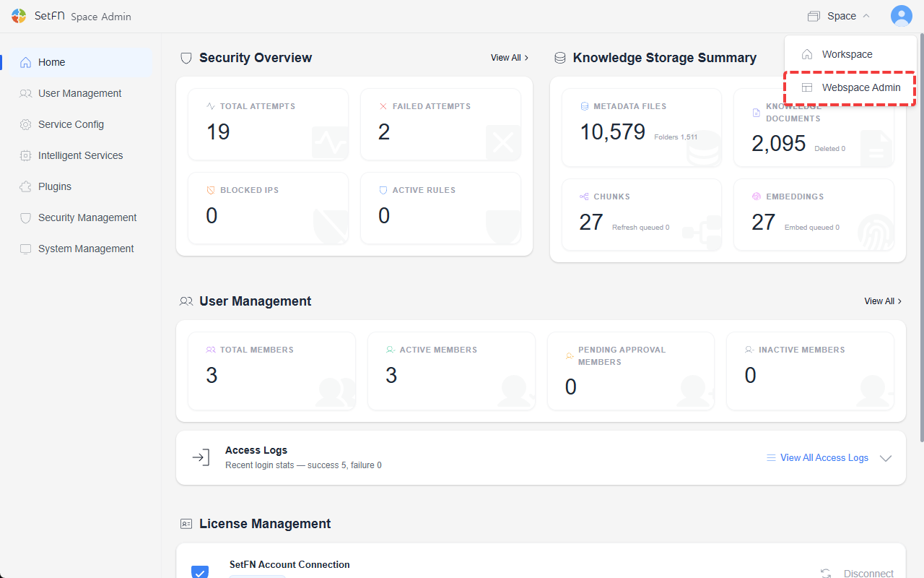Select Webspace Admin from the dropdown menu
The width and height of the screenshot is (924, 578).
850,87
